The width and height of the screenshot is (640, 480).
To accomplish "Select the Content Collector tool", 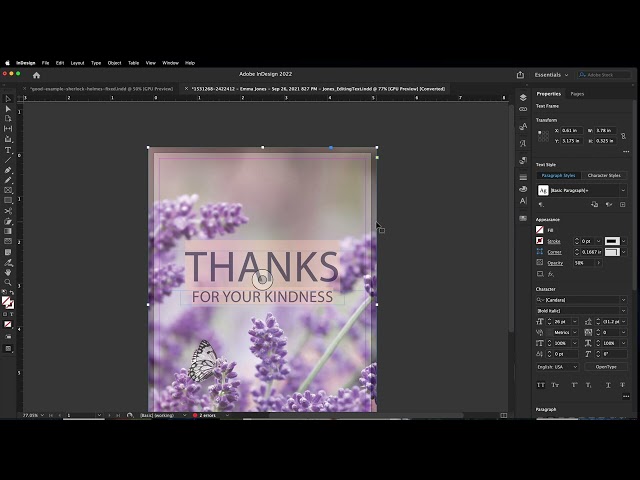I will 8,139.
